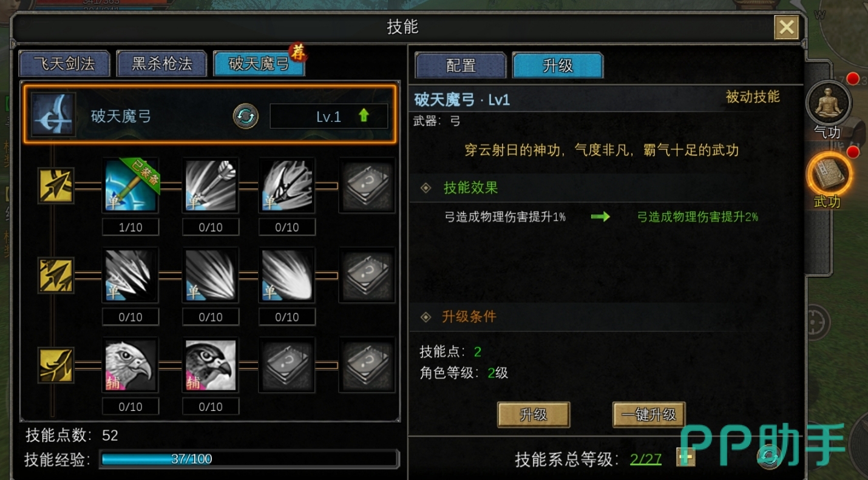Viewport: 868px width, 480px height.
Task: Switch to the 飞天剑法 tab
Action: [64, 64]
